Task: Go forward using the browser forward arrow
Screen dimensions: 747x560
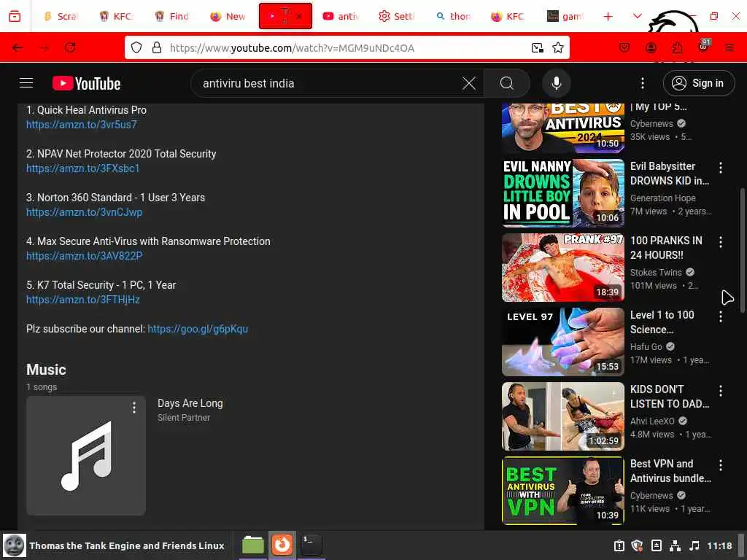Action: click(x=44, y=47)
